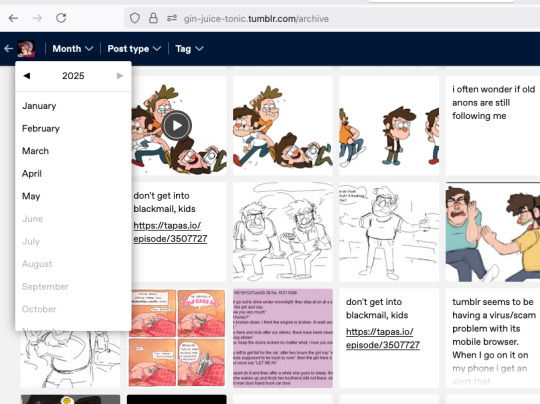This screenshot has width=540, height=404.
Task: Open tapas.io link in third row post
Action: click(x=383, y=338)
